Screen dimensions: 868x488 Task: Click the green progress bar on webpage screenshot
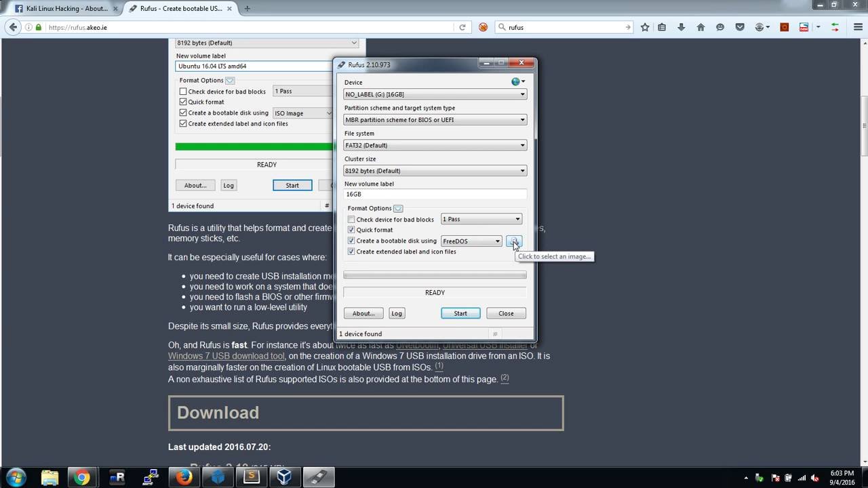pyautogui.click(x=254, y=146)
